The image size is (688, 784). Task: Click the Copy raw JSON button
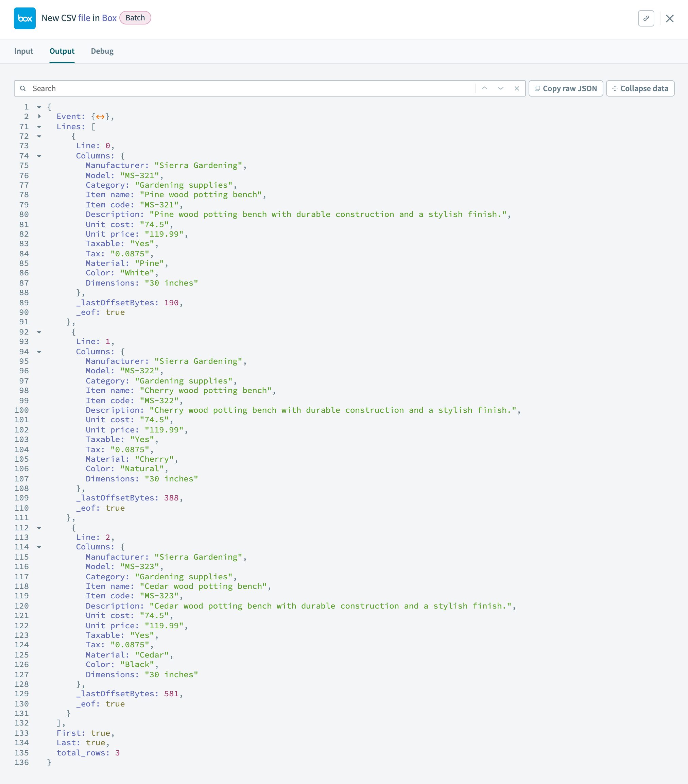click(x=565, y=88)
